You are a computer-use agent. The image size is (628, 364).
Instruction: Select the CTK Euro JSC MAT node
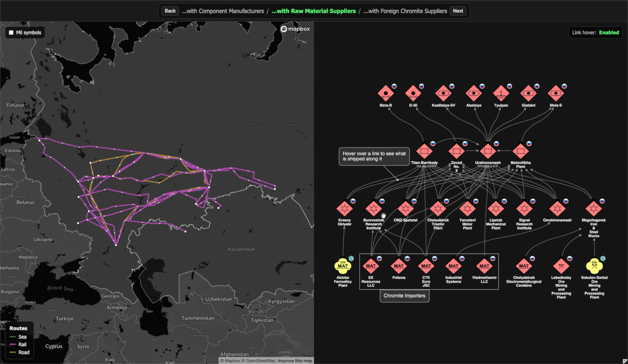point(426,266)
